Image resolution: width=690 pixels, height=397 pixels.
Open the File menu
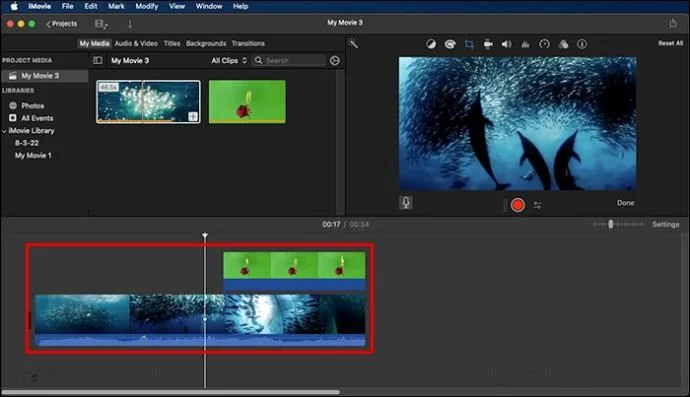[67, 6]
